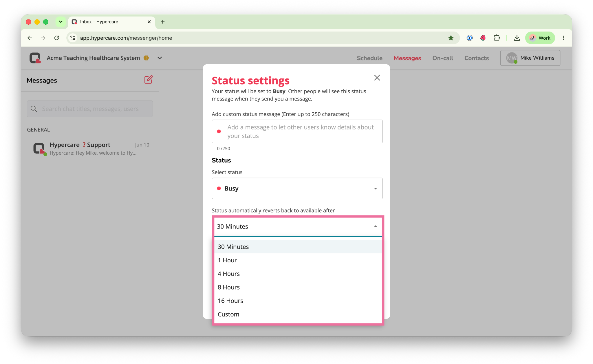Close the Inbox - Hypercare tab
Viewport: 593px width, 364px height.
[x=149, y=22]
